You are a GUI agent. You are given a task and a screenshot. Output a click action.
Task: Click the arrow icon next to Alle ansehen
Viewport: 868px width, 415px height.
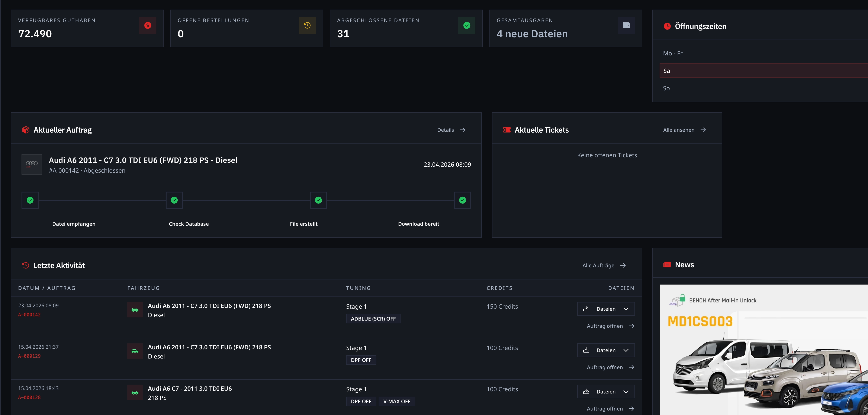tap(703, 130)
